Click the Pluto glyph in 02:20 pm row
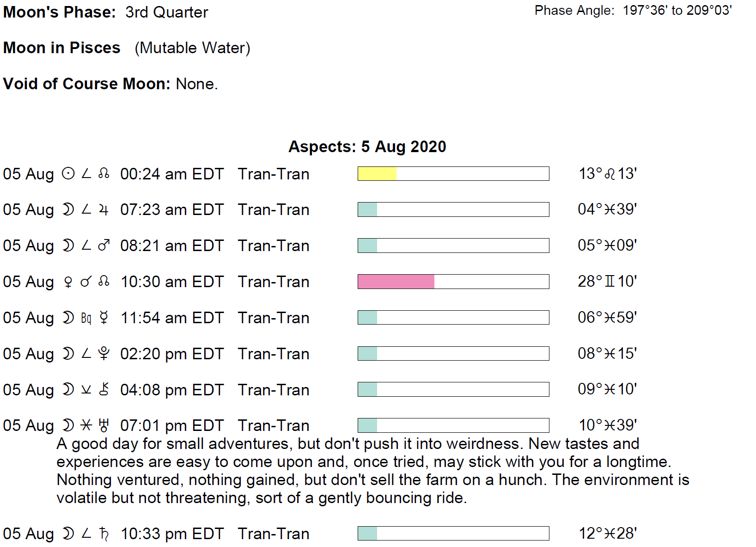This screenshot has height=547, width=756. tap(104, 354)
